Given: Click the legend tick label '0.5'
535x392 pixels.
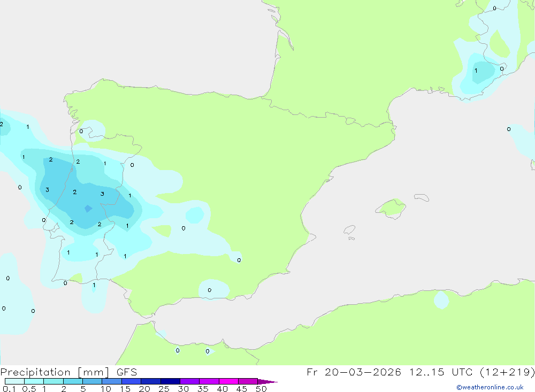Looking at the screenshot, I should (x=29, y=389).
